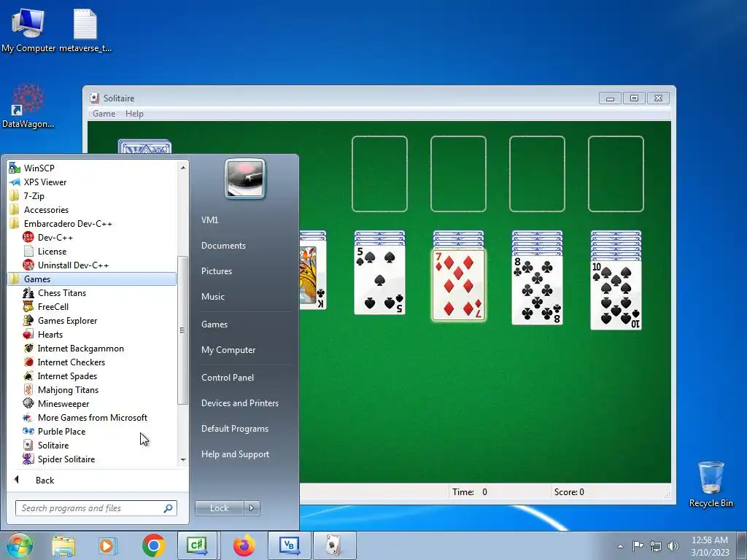747x560 pixels.
Task: Open My Computer from Start menu
Action: [228, 349]
